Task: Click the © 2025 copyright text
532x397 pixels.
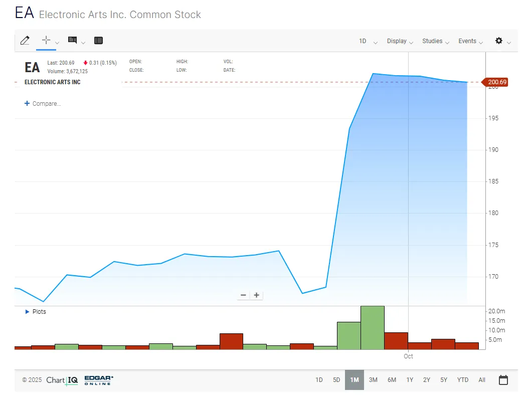Action: 32,379
